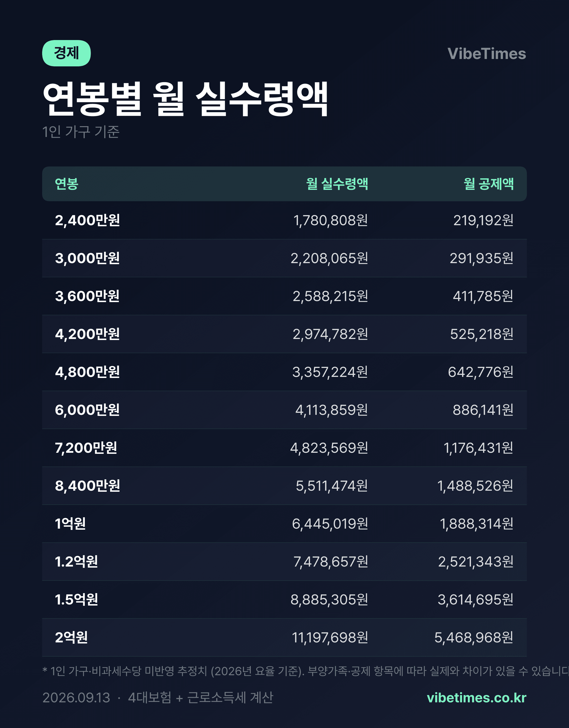Click the 6,000만원 row label

[87, 410]
